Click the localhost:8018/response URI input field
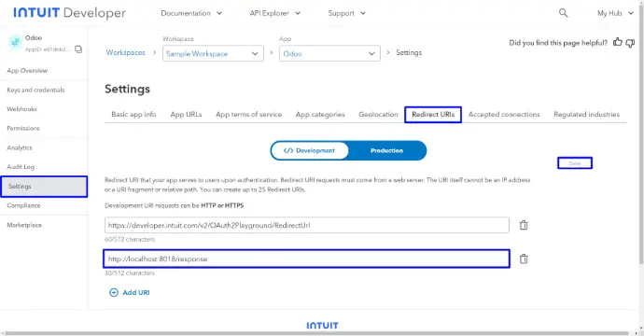 [x=306, y=259]
